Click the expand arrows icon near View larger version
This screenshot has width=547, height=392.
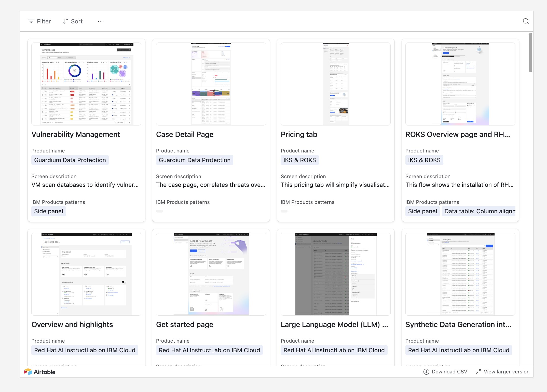478,372
